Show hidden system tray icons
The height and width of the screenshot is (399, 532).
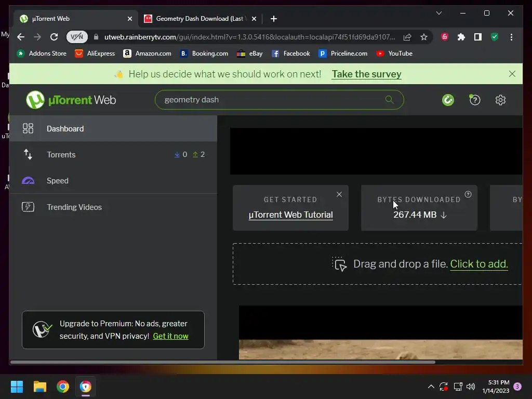click(431, 387)
